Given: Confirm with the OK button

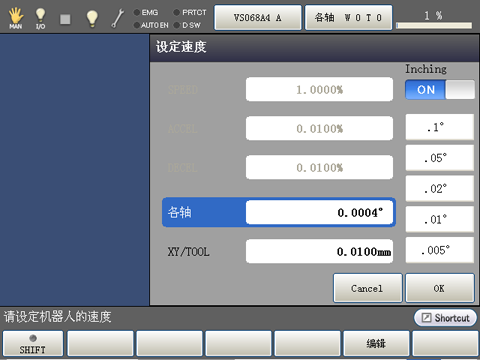Looking at the screenshot, I should (439, 288).
